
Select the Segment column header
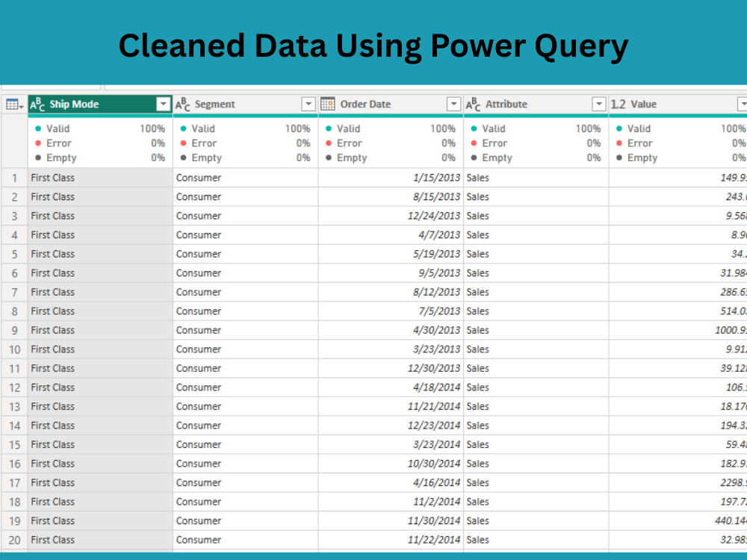pyautogui.click(x=245, y=105)
